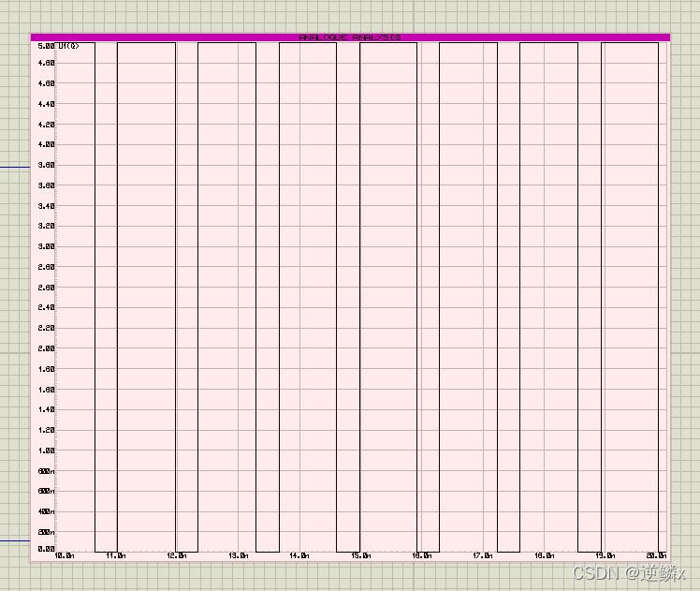The width and height of the screenshot is (700, 591).
Task: Click the 10.0n time axis label
Action: [65, 555]
